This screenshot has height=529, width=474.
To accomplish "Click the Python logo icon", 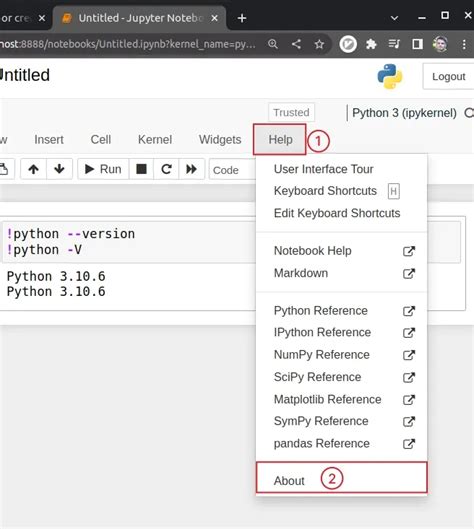I will coord(390,76).
